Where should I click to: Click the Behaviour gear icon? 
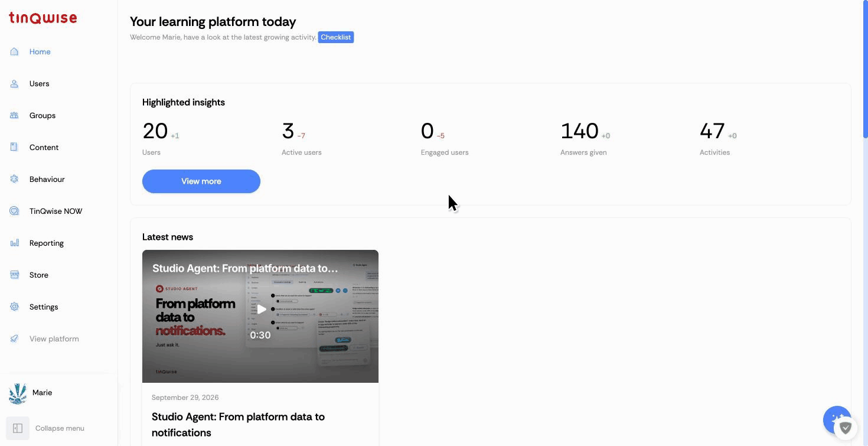[x=15, y=180]
